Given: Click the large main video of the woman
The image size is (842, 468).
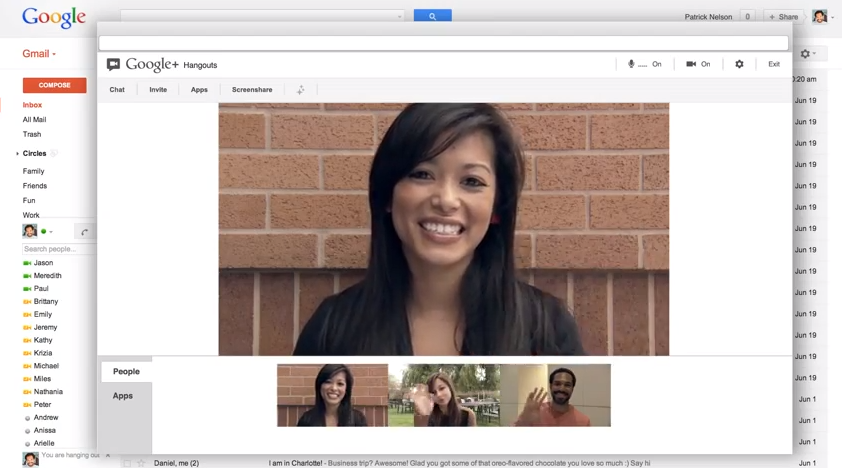Looking at the screenshot, I should coord(444,229).
